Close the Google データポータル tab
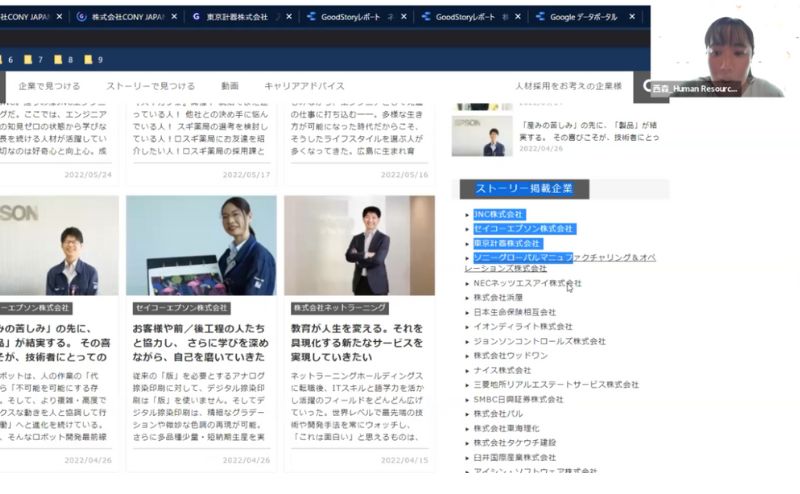 pos(632,17)
